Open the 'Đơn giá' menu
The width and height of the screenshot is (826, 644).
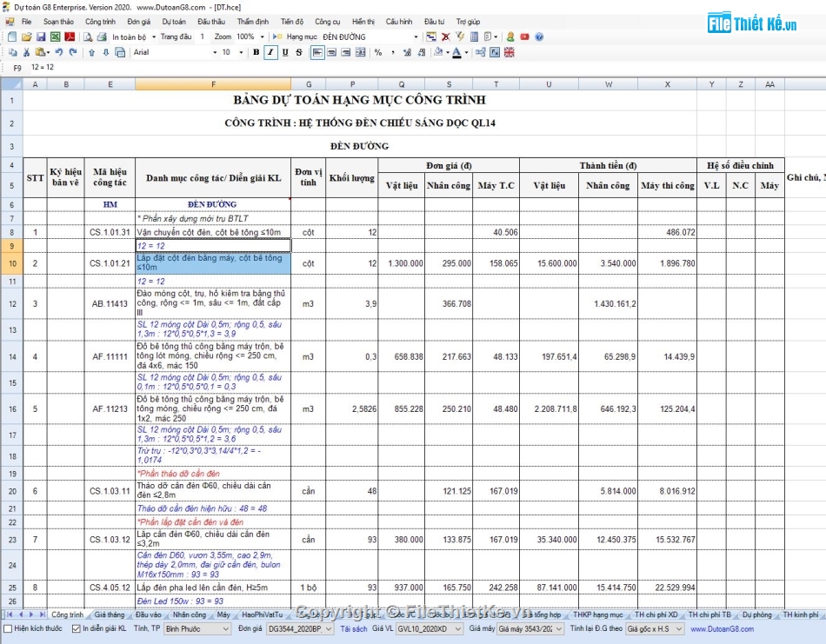(138, 22)
